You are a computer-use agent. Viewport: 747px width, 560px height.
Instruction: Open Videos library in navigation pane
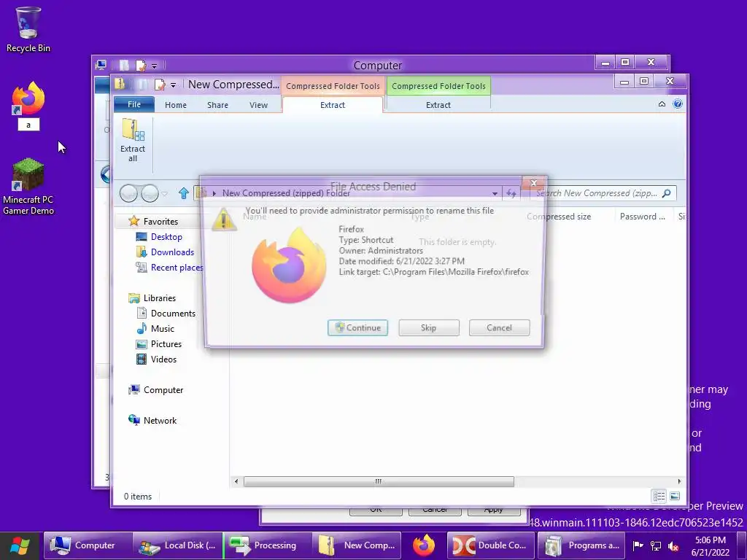[163, 359]
